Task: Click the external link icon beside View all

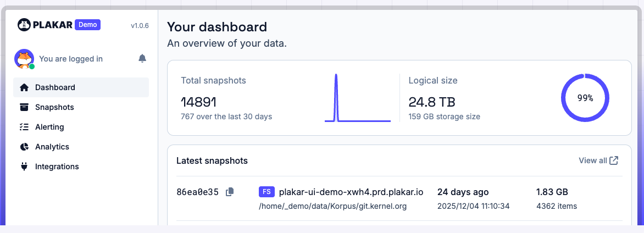Action: pyautogui.click(x=614, y=160)
